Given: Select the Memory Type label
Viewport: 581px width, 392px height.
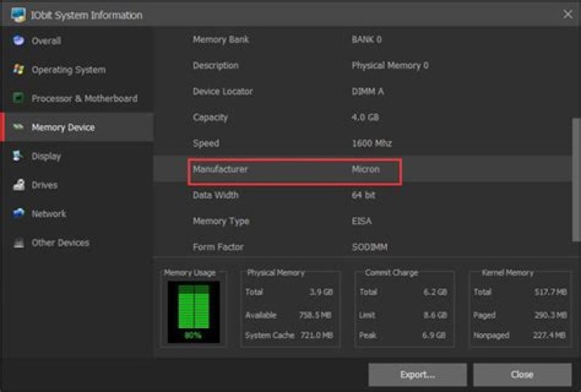Looking at the screenshot, I should click(221, 221).
